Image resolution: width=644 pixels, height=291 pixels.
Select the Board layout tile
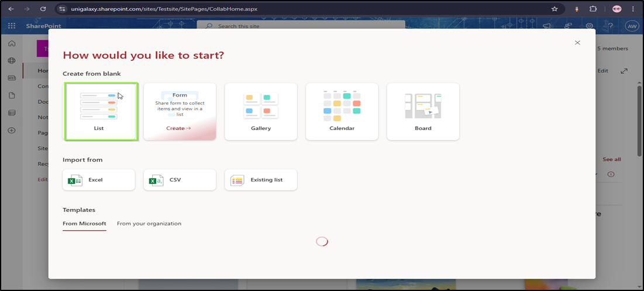point(423,111)
